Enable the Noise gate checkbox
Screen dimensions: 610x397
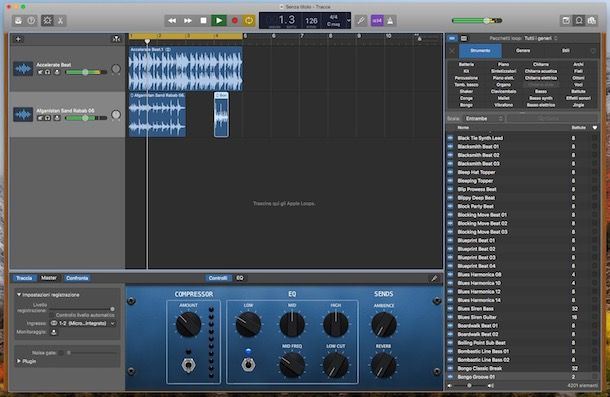click(x=61, y=353)
